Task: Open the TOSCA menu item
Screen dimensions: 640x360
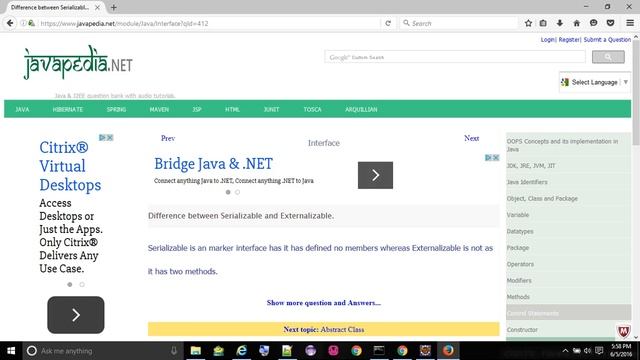Action: 312,109
